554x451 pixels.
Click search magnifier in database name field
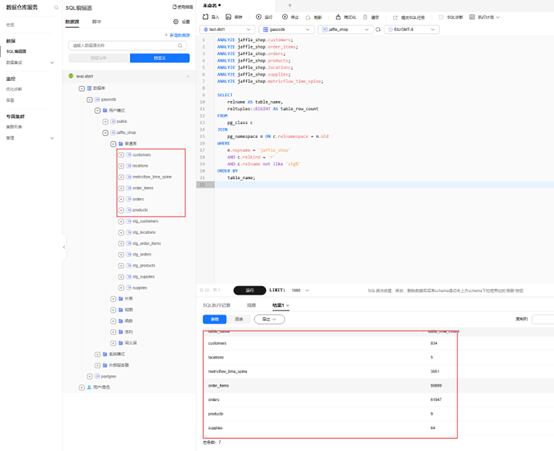point(180,45)
